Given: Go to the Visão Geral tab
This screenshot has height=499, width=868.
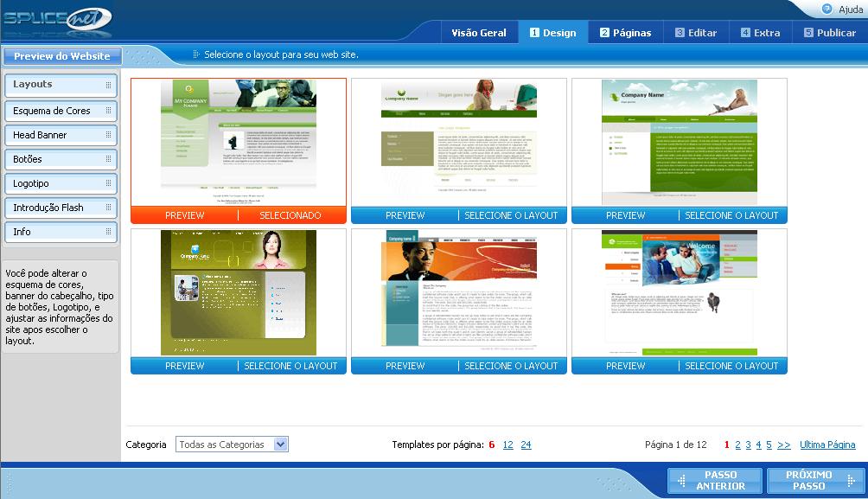Looking at the screenshot, I should [x=479, y=33].
